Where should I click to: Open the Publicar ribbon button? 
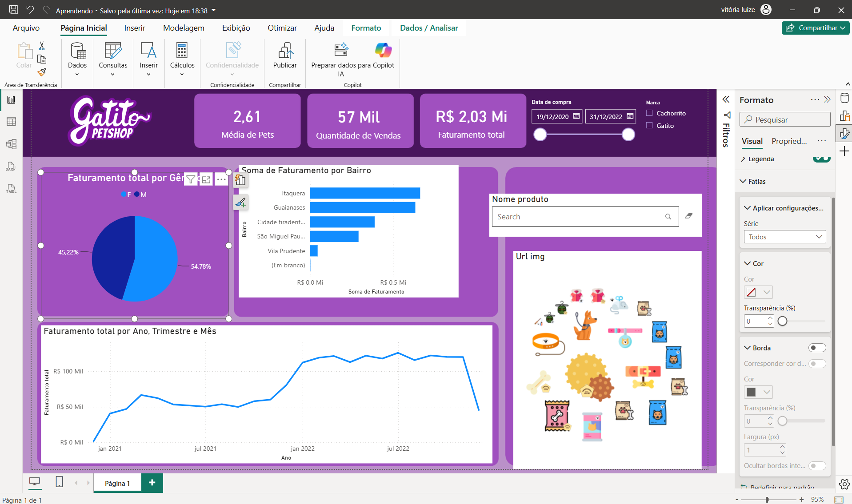[x=285, y=56]
